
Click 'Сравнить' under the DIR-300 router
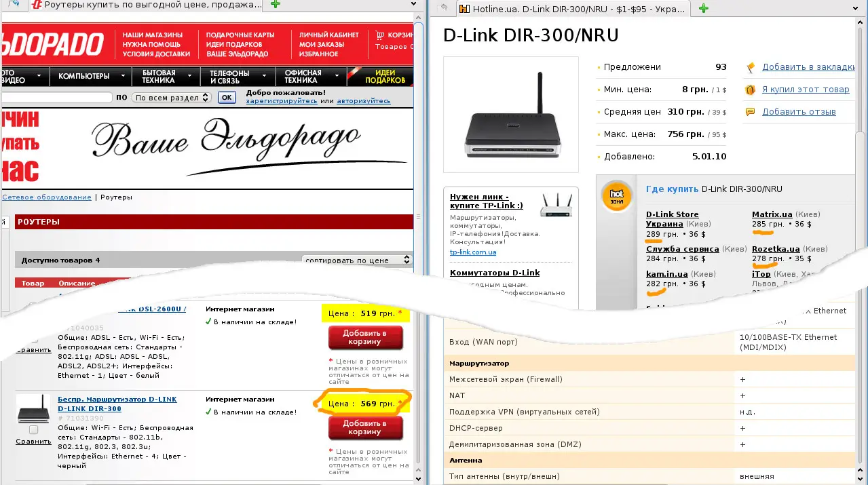(33, 442)
